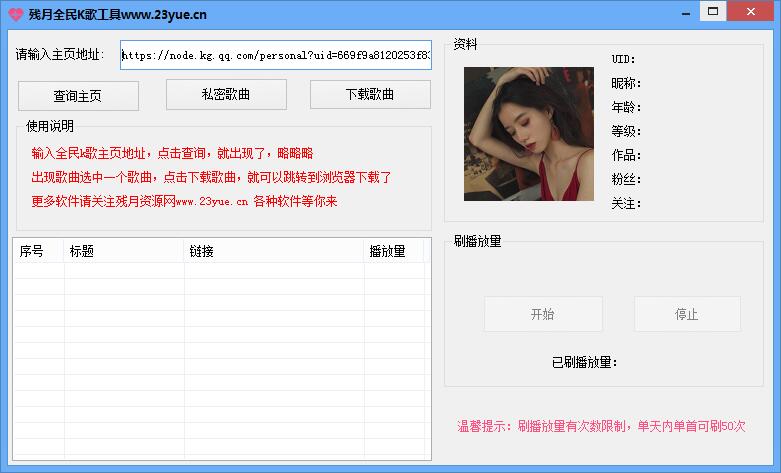Image resolution: width=781 pixels, height=473 pixels.
Task: Click the 粉丝 followers label
Action: click(626, 180)
